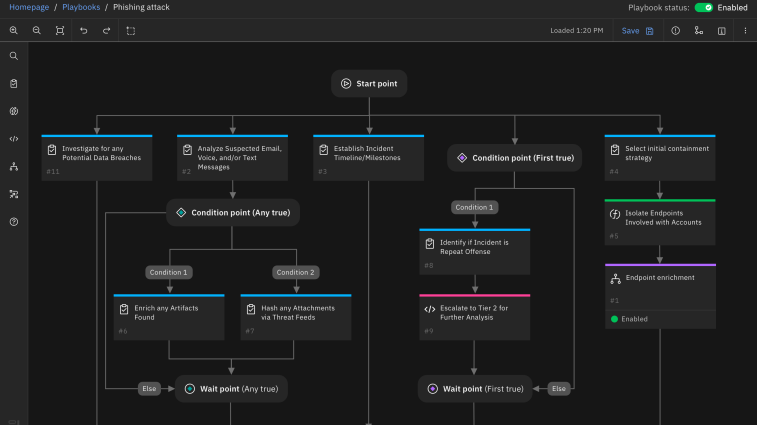Undo the last canvas change
The height and width of the screenshot is (425, 757).
click(83, 31)
